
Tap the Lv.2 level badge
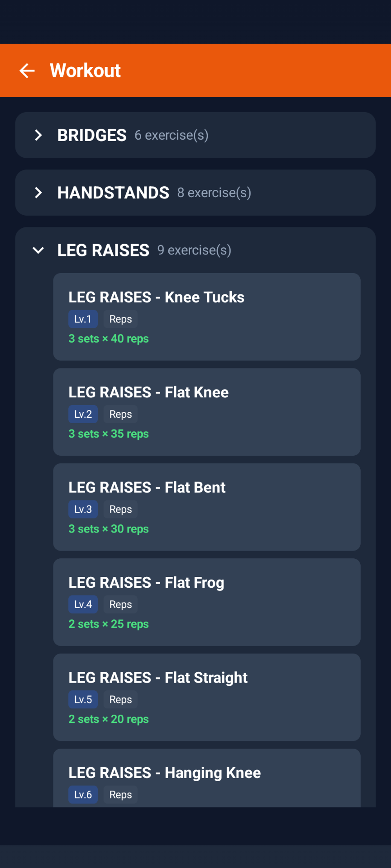point(83,414)
